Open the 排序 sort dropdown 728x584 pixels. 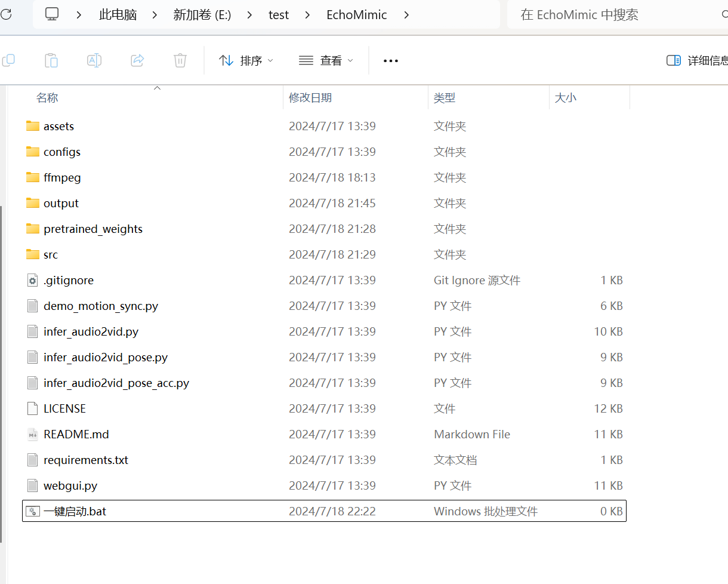(246, 60)
